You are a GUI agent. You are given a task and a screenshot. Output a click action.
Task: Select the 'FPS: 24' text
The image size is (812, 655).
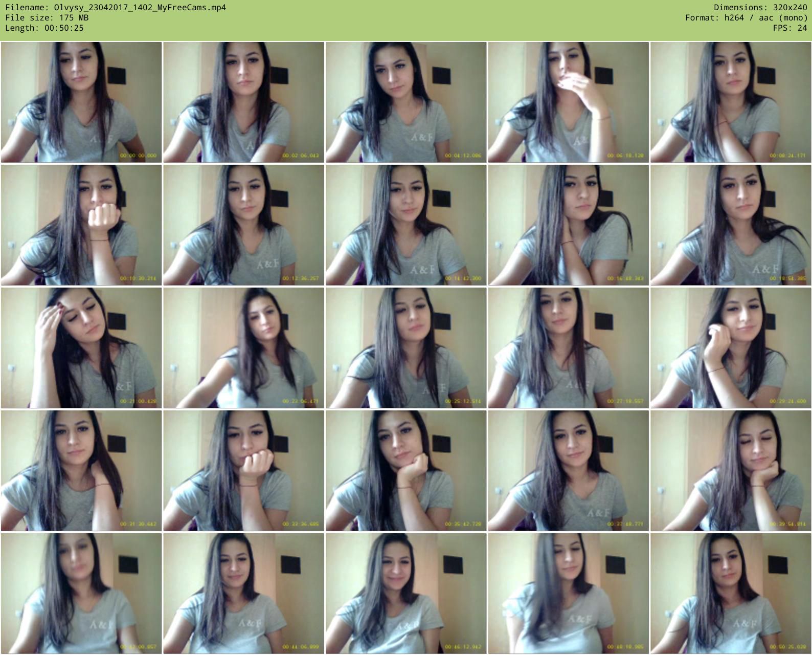[x=790, y=28]
